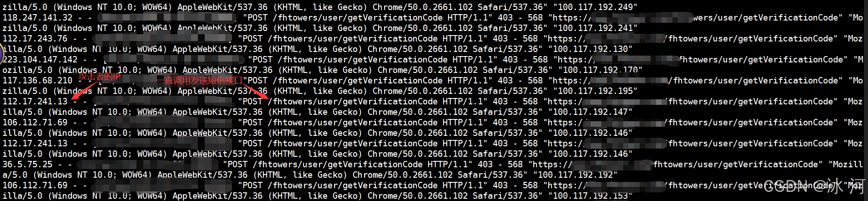Click the forwarded address "100.117.192.241"
Viewport: 868px width, 201px height.
tap(595, 28)
